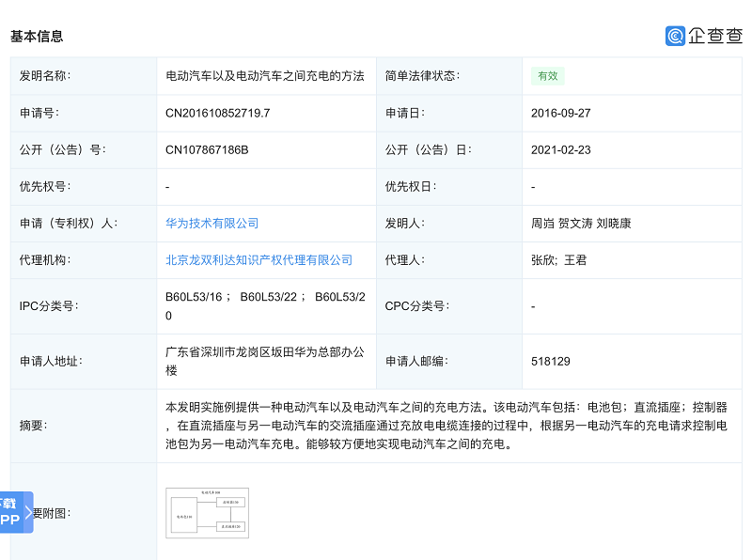Click inventors 周岩 贺文涛 刘晓康

tap(581, 224)
